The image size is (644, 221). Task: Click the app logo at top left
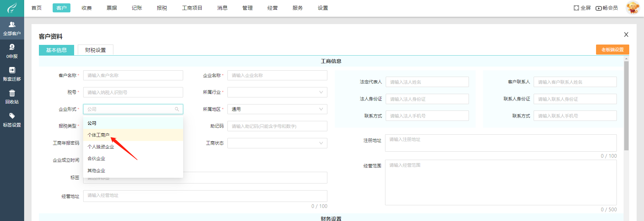pos(12,8)
